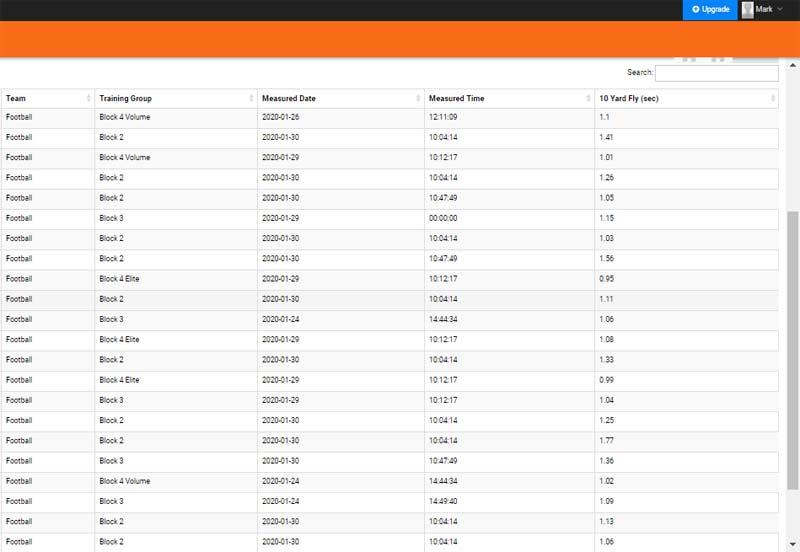The height and width of the screenshot is (552, 800).
Task: Open the Mark user account menu
Action: coord(763,10)
